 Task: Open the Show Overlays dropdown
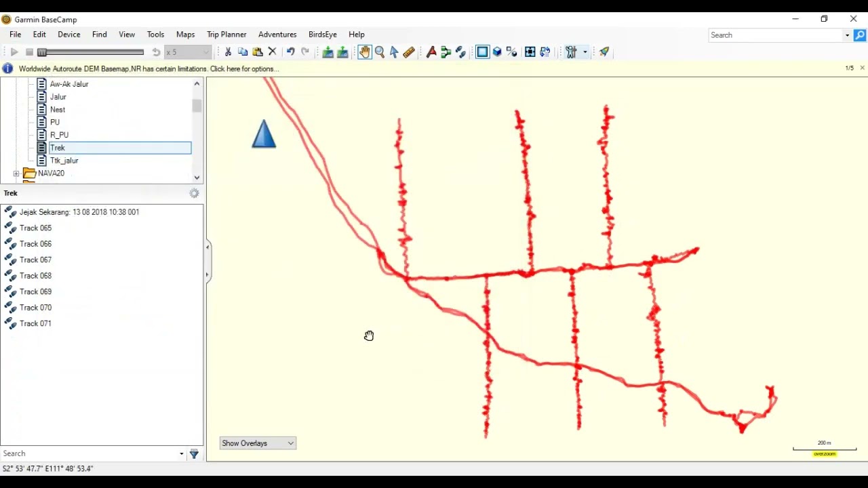[x=258, y=443]
